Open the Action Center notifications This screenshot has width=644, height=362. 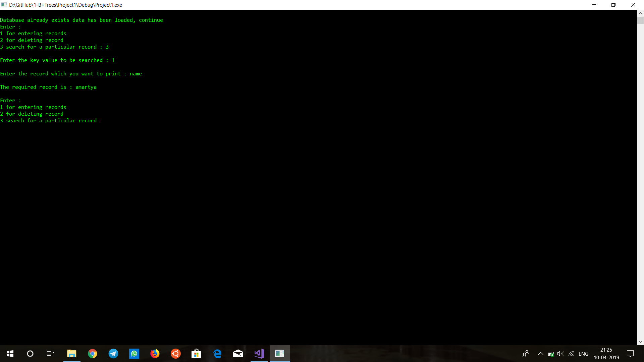click(x=630, y=354)
